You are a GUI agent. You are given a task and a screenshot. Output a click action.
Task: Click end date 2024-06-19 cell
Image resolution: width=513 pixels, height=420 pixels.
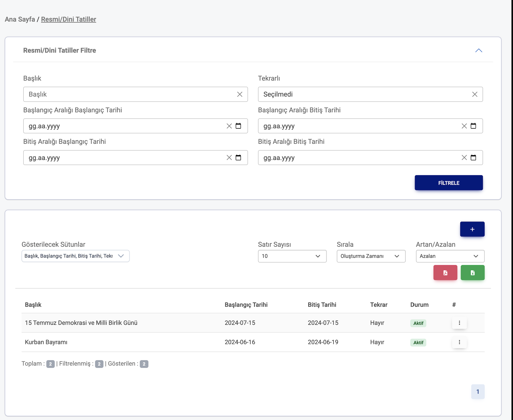coord(323,342)
